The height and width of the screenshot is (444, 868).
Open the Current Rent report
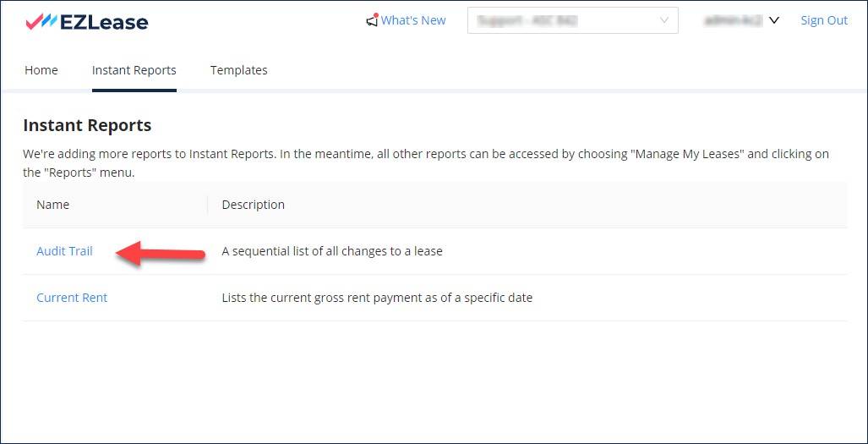pos(72,298)
